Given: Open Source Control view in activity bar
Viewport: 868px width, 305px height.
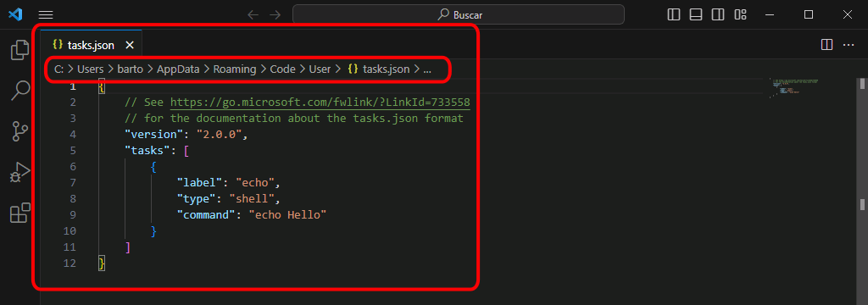Looking at the screenshot, I should point(20,131).
